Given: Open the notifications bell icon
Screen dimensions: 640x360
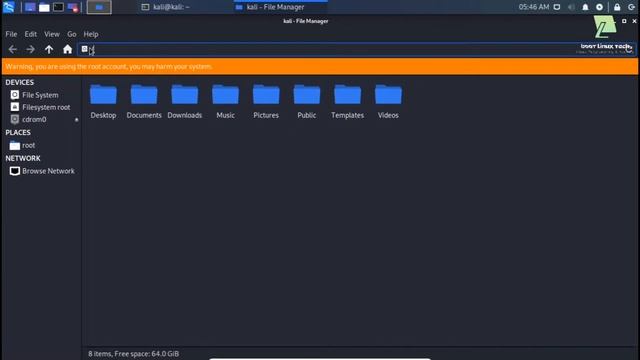Looking at the screenshot, I should (585, 7).
